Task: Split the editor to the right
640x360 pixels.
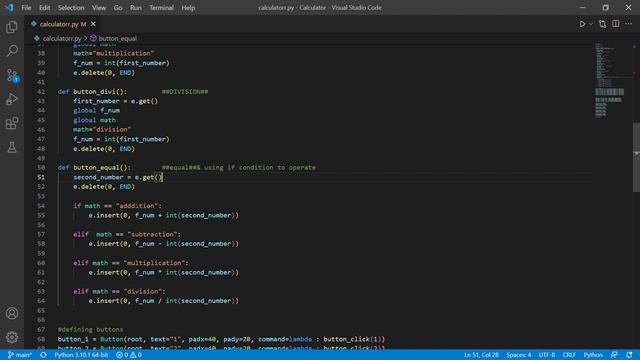Action: pos(616,24)
